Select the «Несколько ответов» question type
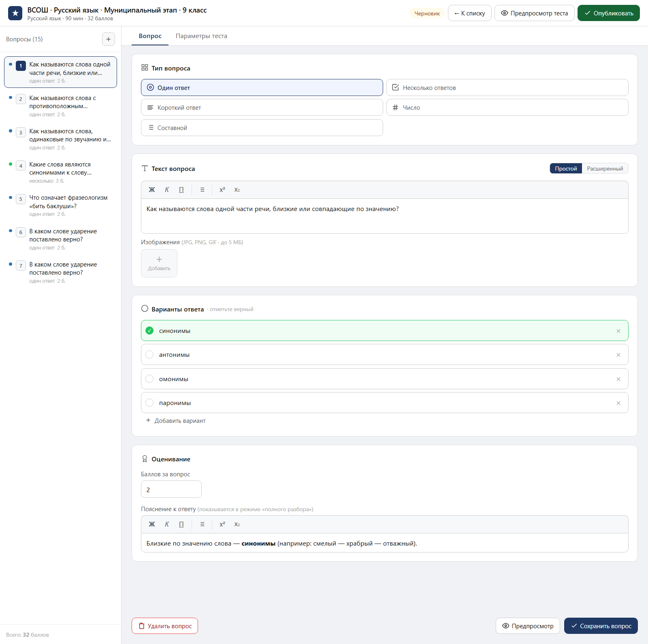Image resolution: width=648 pixels, height=644 pixels. pos(507,87)
